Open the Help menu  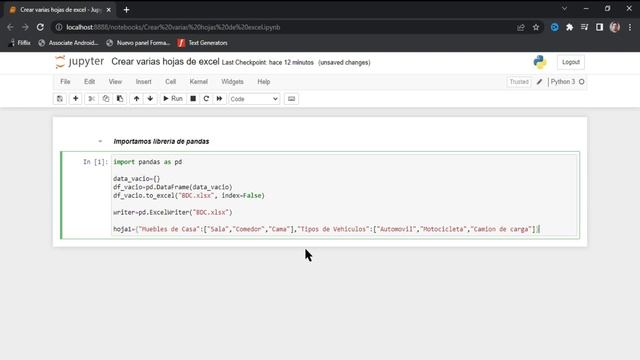tap(264, 82)
